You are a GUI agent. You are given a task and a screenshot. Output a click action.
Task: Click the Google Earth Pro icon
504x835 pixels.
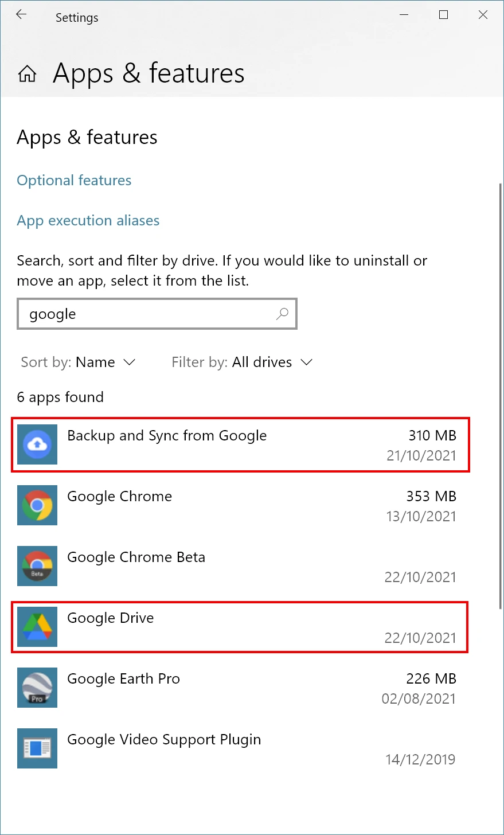point(37,688)
